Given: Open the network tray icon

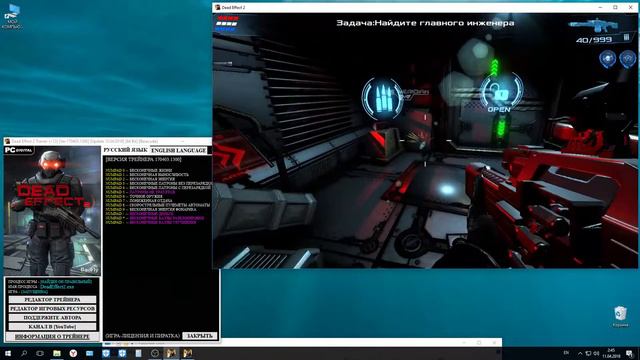Looking at the screenshot, I should click(x=588, y=353).
